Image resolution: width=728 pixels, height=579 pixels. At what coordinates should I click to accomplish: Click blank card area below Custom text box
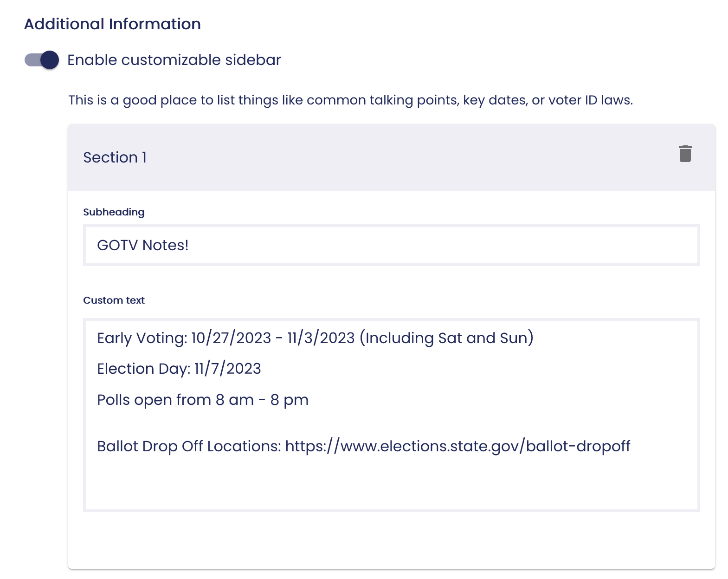tap(391, 540)
